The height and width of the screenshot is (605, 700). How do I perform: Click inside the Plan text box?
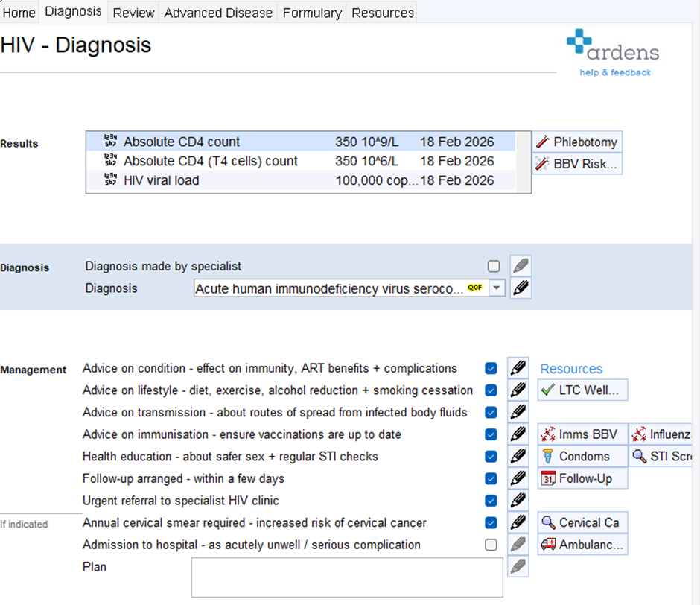click(347, 577)
